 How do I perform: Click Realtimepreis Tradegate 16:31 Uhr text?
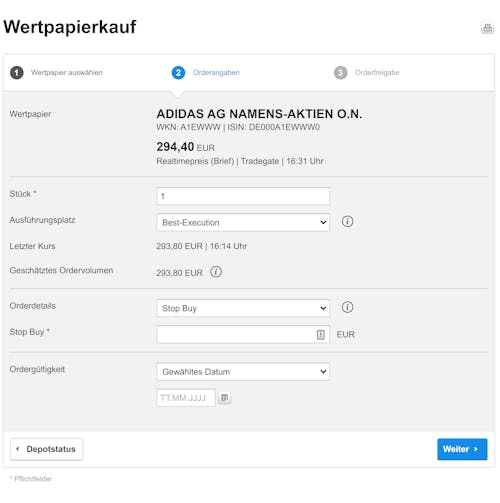(x=240, y=161)
